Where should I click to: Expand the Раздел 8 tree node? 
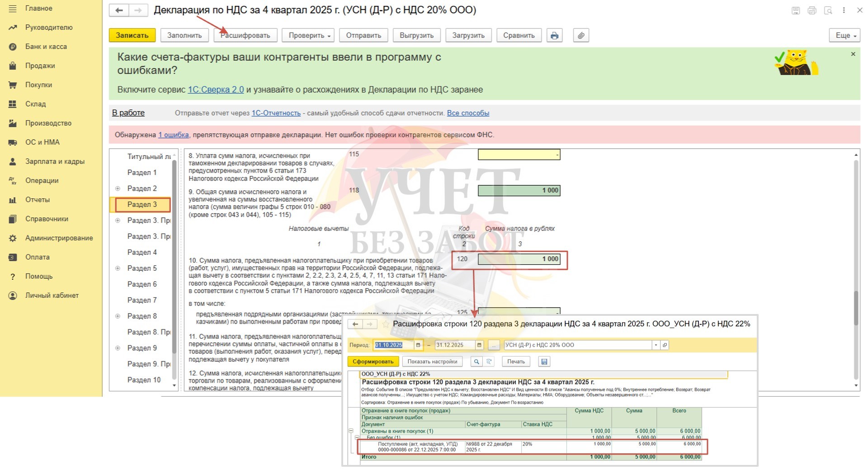(x=118, y=316)
